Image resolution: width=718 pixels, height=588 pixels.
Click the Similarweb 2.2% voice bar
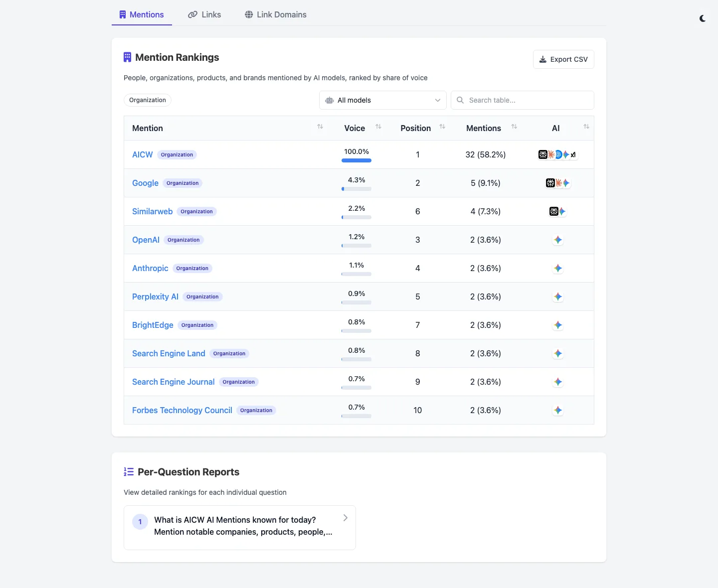[357, 217]
